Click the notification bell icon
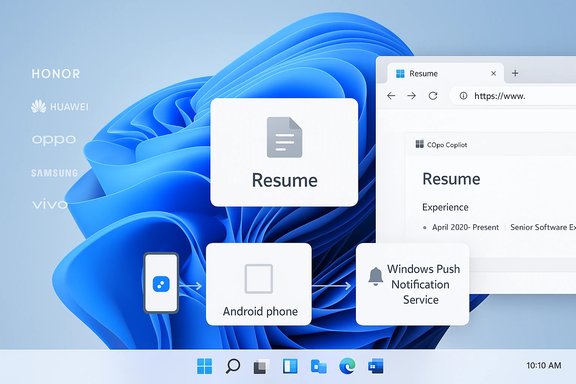The height and width of the screenshot is (384, 576). click(375, 277)
